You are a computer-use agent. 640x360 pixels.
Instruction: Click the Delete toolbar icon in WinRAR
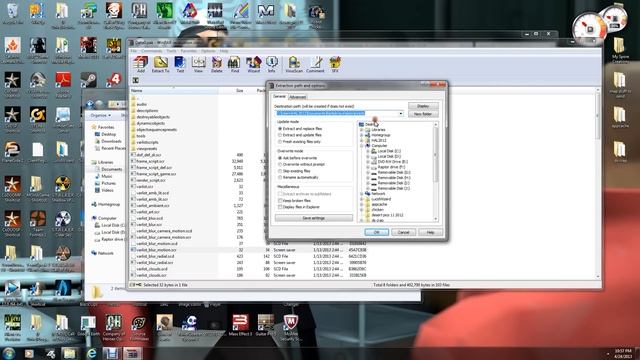[217, 64]
